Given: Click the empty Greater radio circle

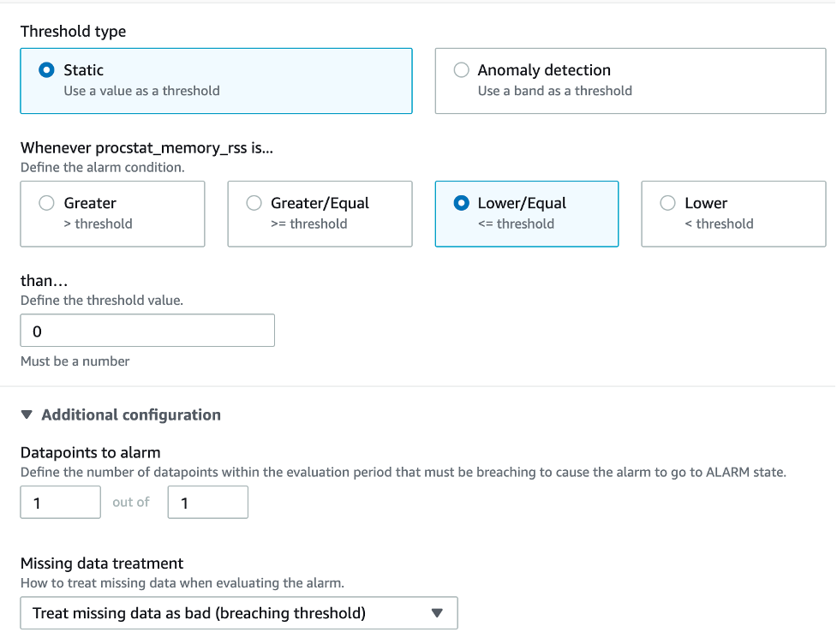Looking at the screenshot, I should [46, 203].
